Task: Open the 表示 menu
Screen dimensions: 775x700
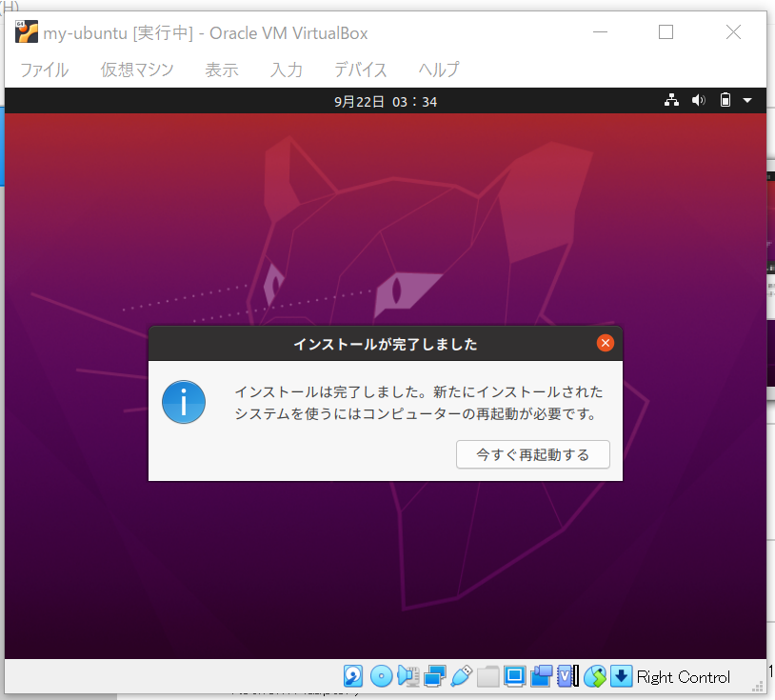Action: 222,70
